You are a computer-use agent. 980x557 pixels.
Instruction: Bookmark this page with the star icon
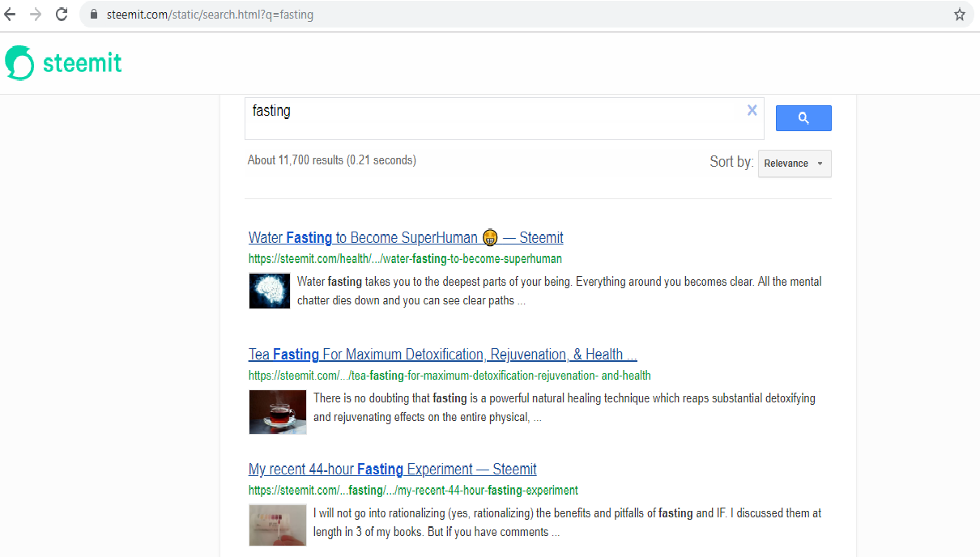(959, 15)
